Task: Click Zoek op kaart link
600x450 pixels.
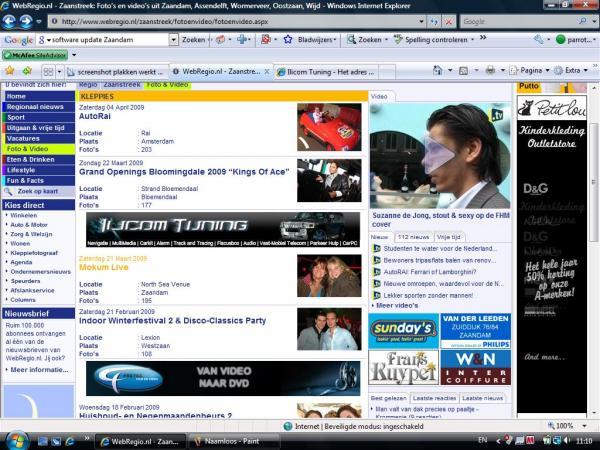Action: 38,191
